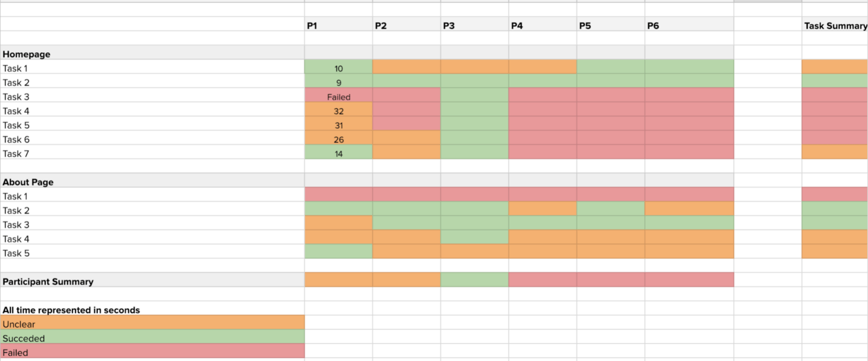Select P1 cell with value 14

[x=339, y=154]
